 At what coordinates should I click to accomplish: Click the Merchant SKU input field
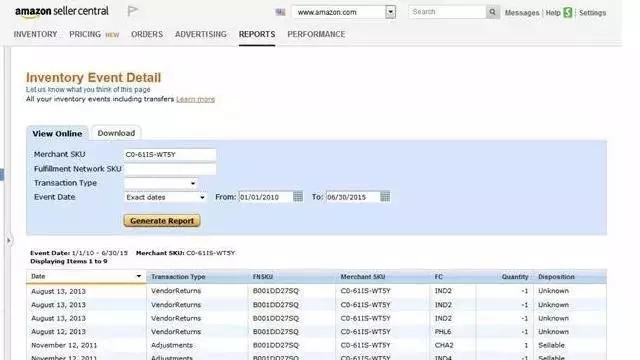[x=170, y=155]
